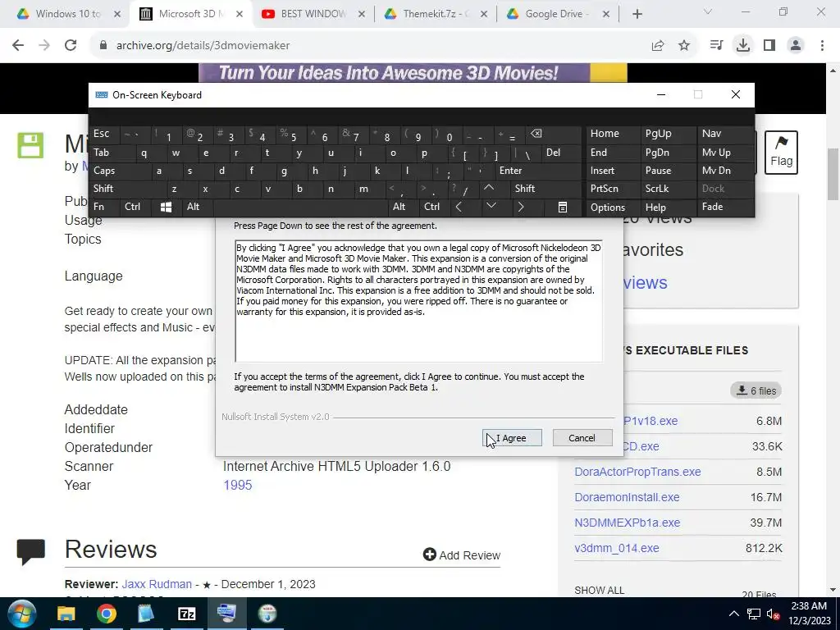The image size is (840, 630).
Task: Switch to the Google Drive tab
Action: click(x=558, y=14)
